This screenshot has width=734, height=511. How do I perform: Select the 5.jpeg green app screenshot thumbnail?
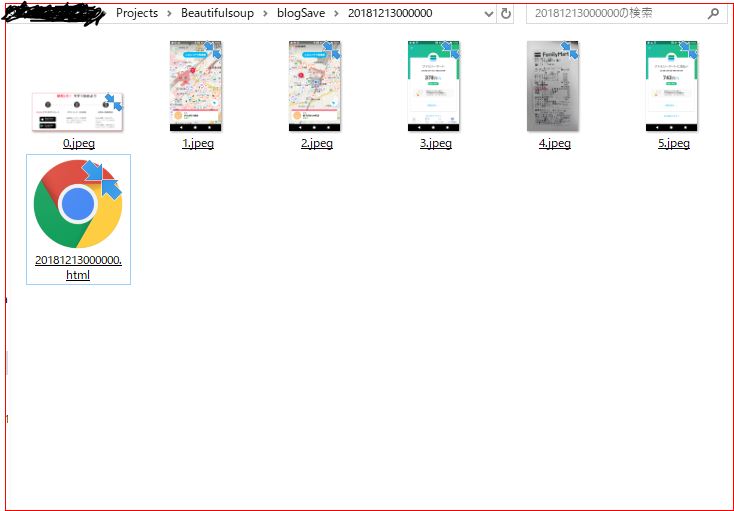[672, 86]
